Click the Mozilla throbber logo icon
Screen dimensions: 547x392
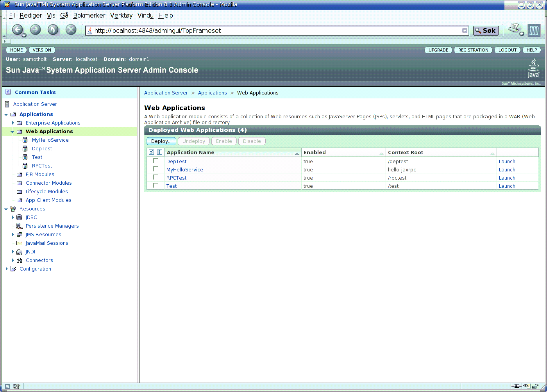[534, 30]
